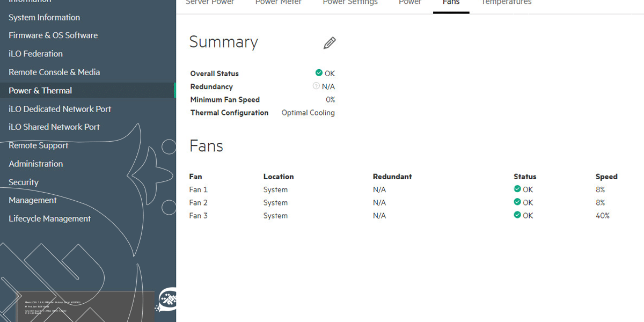Image resolution: width=644 pixels, height=322 pixels.
Task: Select the Server Power tab
Action: (210, 3)
